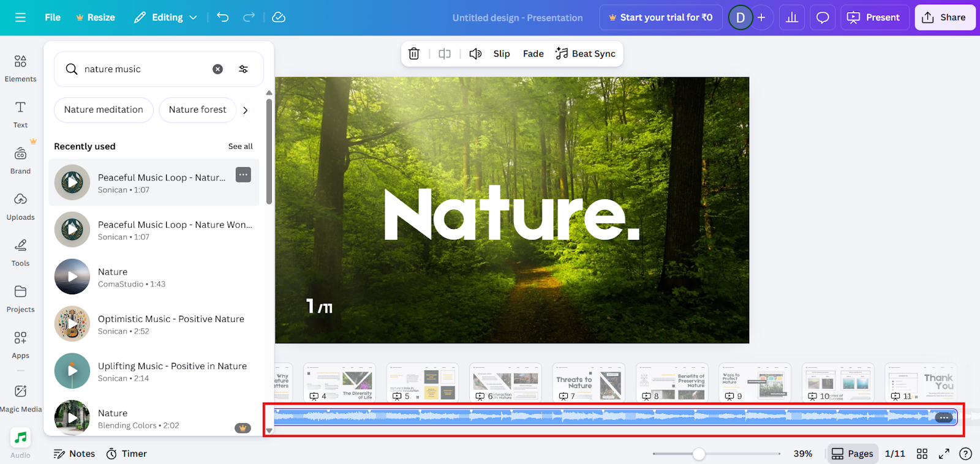Open more options for Peaceful Music Loop
Screen dimensions: 980x464
tap(243, 174)
